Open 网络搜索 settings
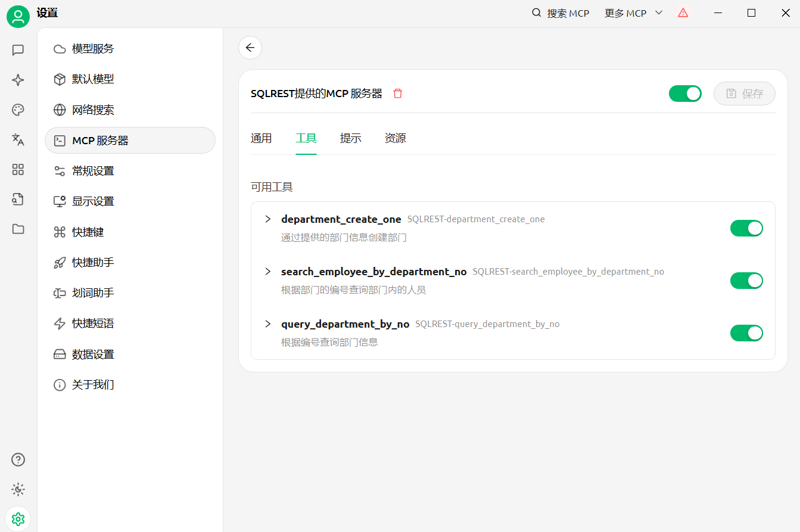This screenshot has width=800, height=532. [130, 110]
